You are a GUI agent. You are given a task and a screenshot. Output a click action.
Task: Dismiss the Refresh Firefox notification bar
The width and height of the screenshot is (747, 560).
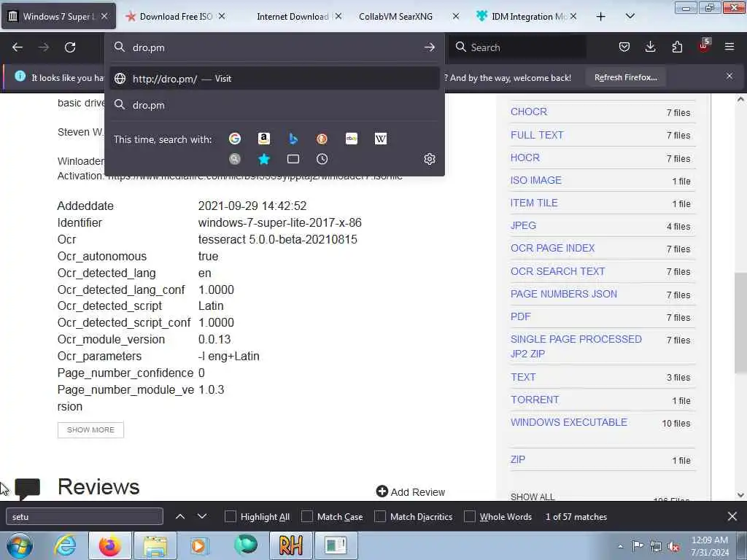click(729, 76)
